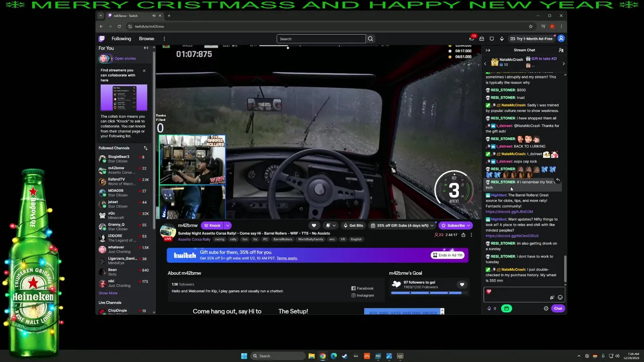The width and height of the screenshot is (644, 362).
Task: Open the more options kebab near Browse
Action: [164, 39]
